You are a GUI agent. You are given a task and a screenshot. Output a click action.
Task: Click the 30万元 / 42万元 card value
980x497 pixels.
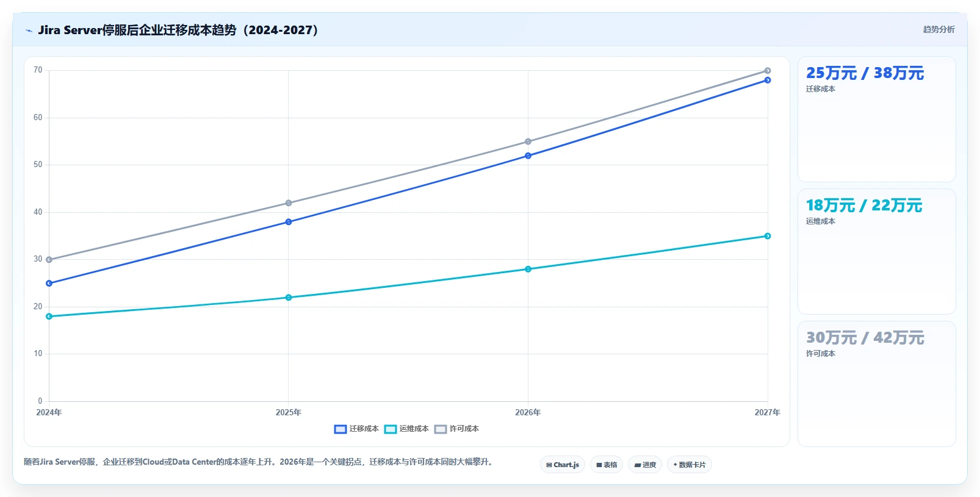(865, 338)
